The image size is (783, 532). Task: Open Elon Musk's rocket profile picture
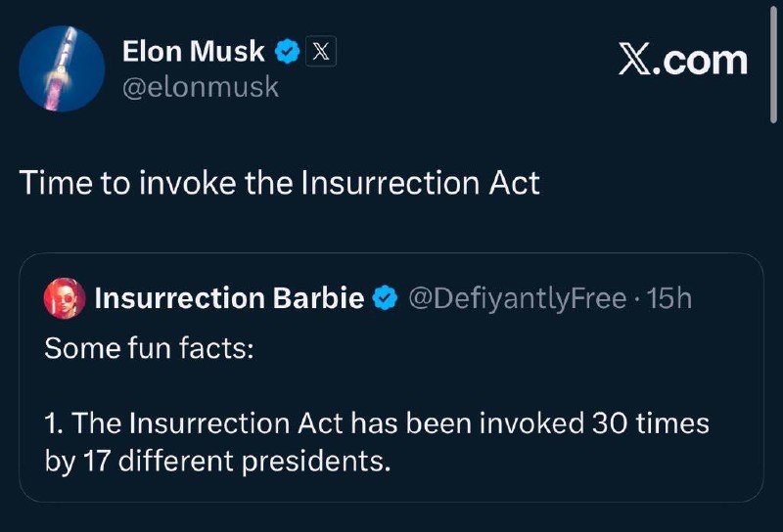[63, 68]
